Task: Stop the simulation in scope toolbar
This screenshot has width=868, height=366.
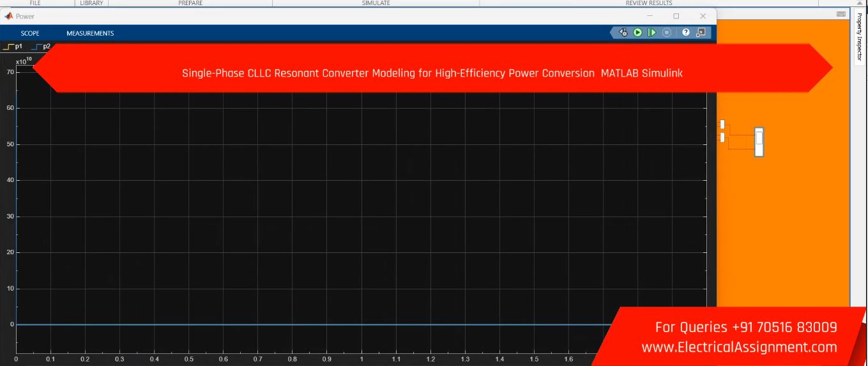Action: click(x=667, y=33)
